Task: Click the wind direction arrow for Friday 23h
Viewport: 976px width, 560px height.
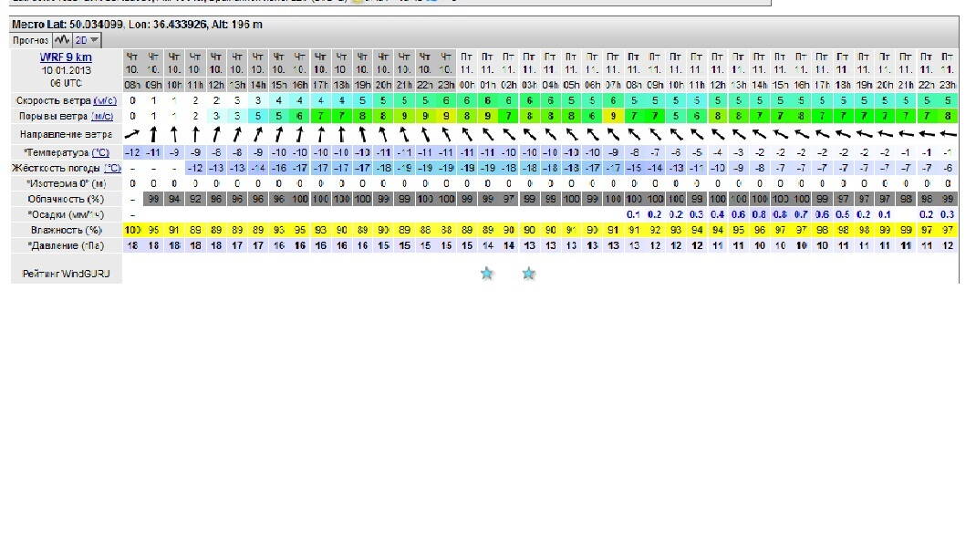Action: [x=949, y=134]
